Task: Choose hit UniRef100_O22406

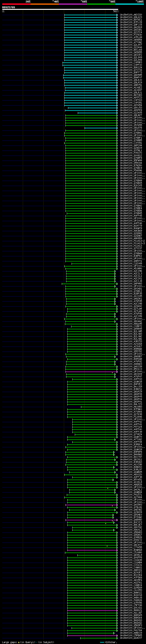Action: (x=131, y=48)
